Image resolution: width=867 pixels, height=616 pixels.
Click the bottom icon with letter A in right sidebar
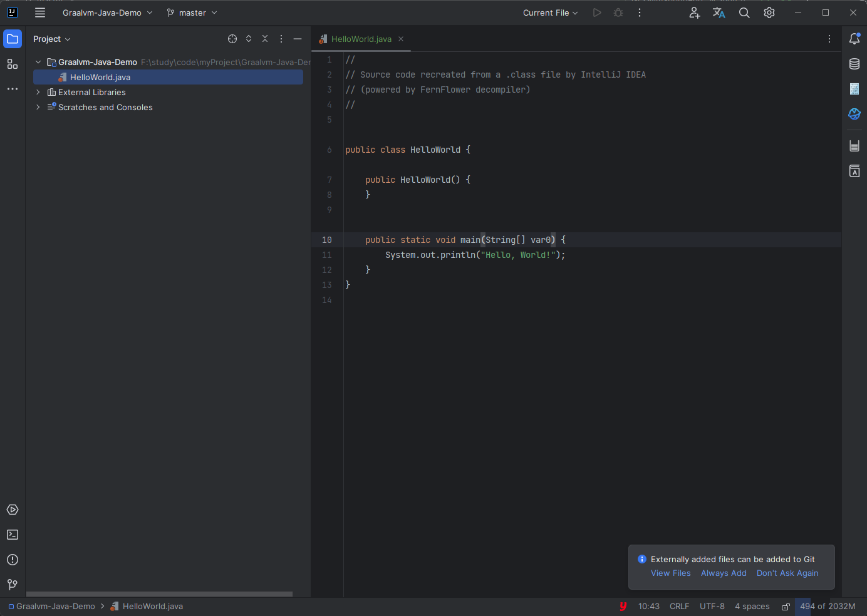[854, 171]
